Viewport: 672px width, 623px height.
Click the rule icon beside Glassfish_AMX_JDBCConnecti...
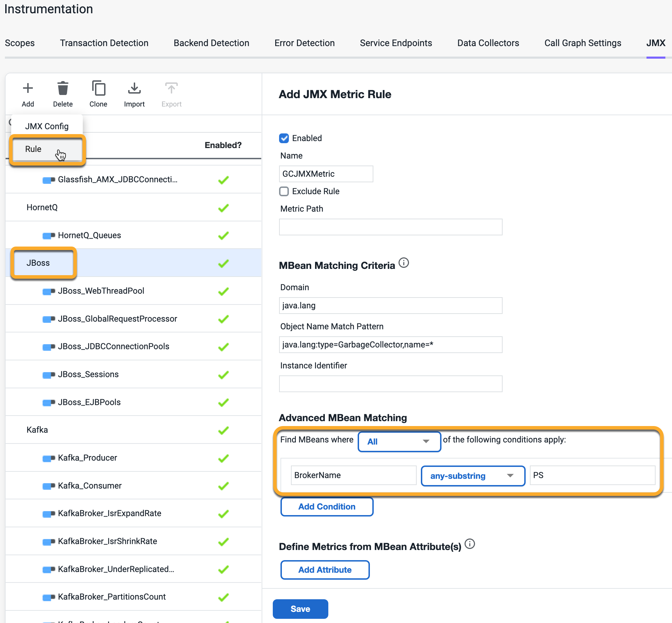tap(49, 180)
